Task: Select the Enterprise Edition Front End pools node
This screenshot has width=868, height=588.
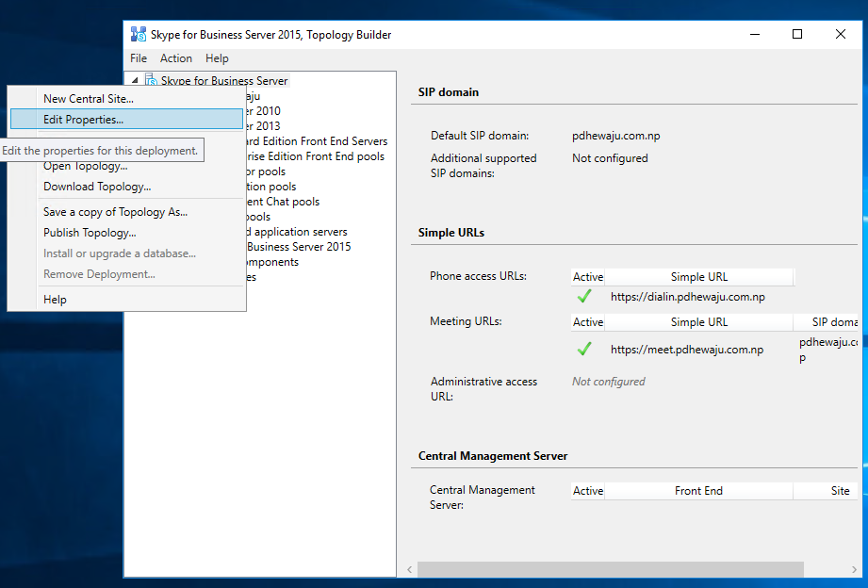Action: click(x=316, y=156)
